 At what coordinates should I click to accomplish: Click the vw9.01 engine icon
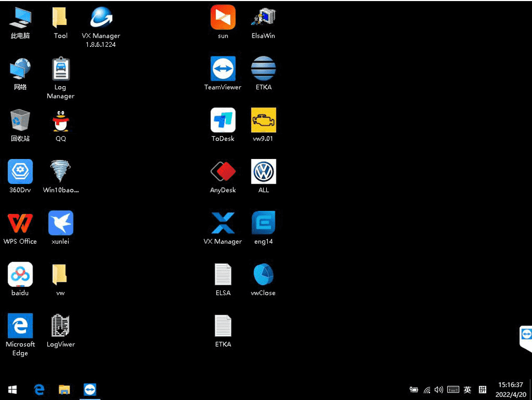point(263,120)
